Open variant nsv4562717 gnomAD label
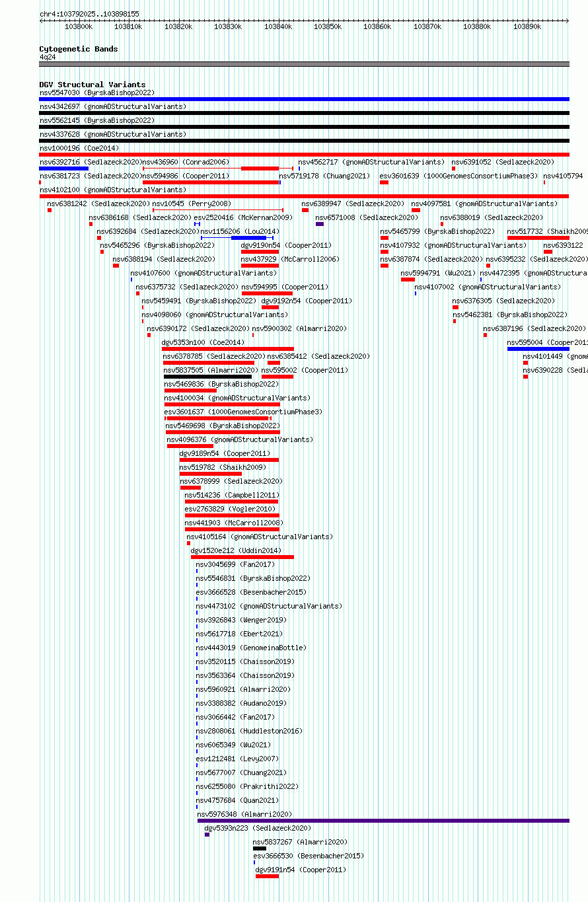The height and width of the screenshot is (902, 588). click(371, 162)
